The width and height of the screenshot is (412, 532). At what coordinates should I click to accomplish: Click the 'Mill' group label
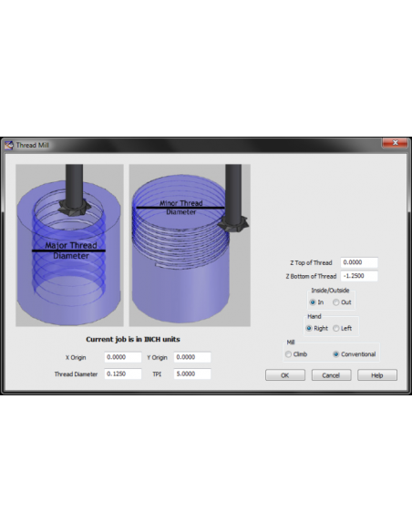pos(291,343)
